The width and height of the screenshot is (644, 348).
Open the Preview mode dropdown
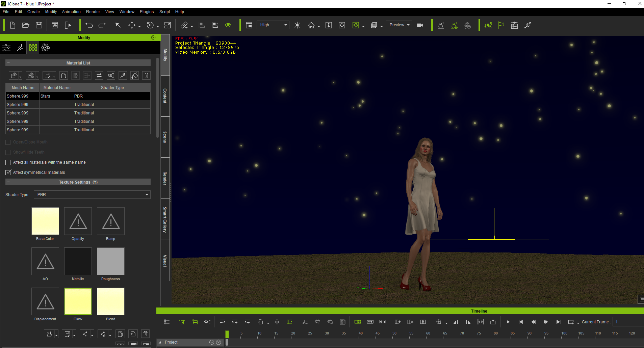399,25
